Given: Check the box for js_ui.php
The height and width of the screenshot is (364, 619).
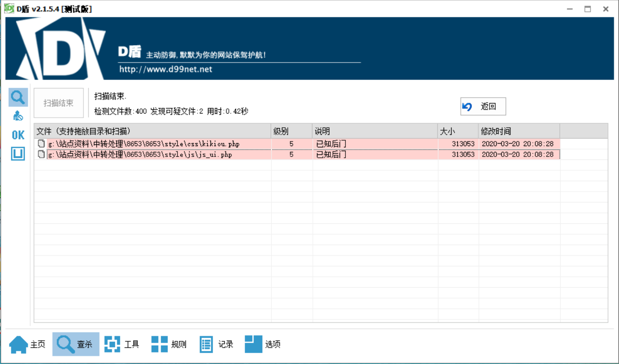Looking at the screenshot, I should point(41,154).
